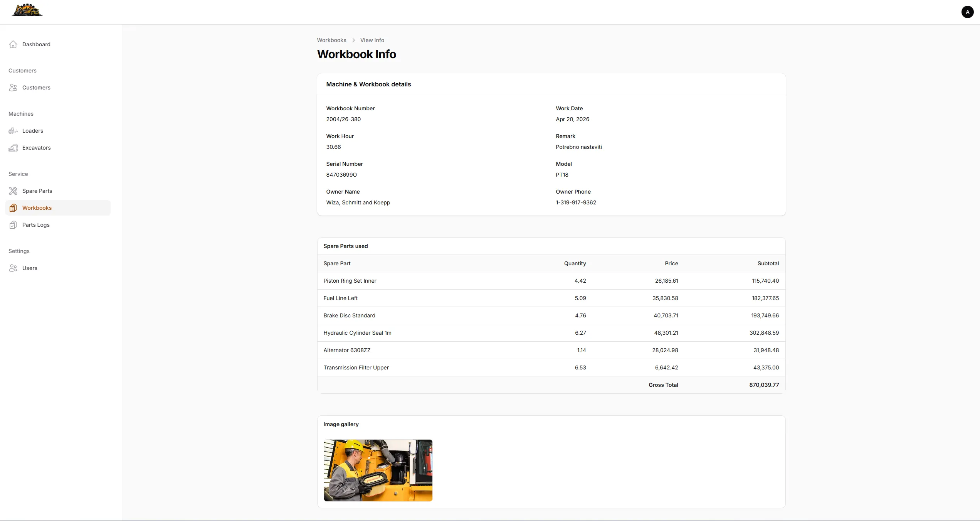Click the Piston Ring Set Inner row
980x521 pixels.
click(551, 281)
